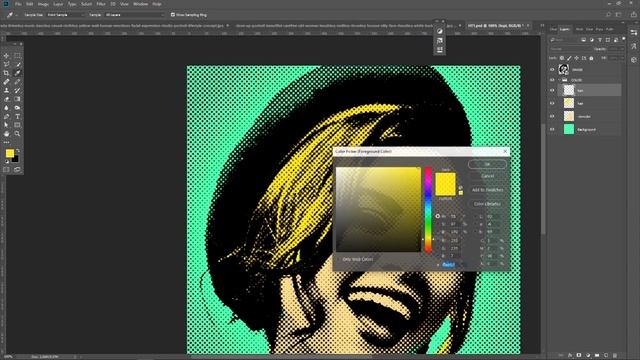Click OK in the Color Picker
The height and width of the screenshot is (360, 640).
pyautogui.click(x=487, y=164)
